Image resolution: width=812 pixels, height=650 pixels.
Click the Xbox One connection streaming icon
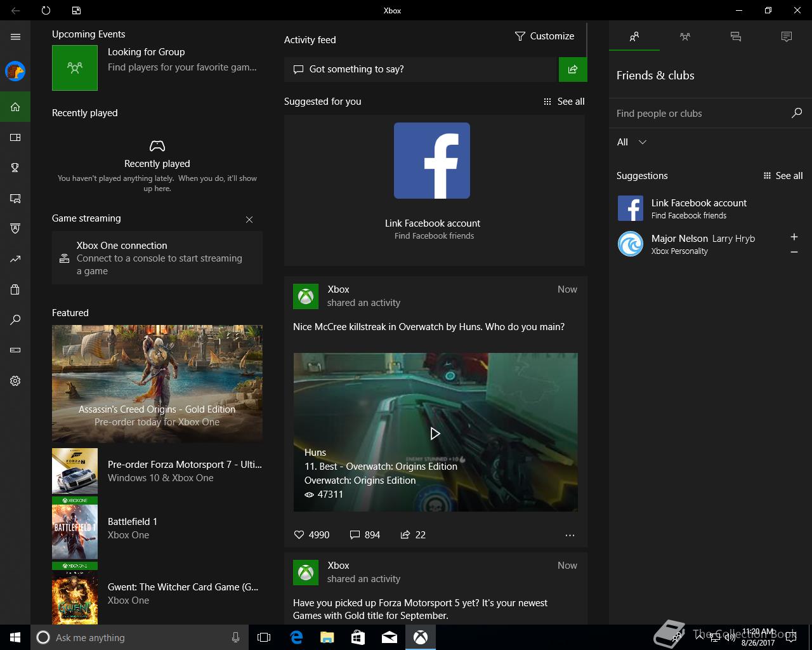pyautogui.click(x=64, y=258)
